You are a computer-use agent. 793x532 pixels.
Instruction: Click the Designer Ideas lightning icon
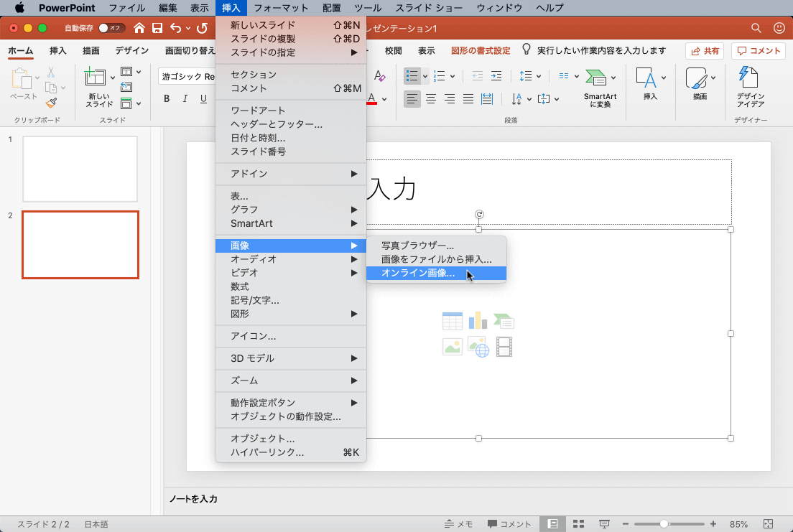tap(748, 78)
